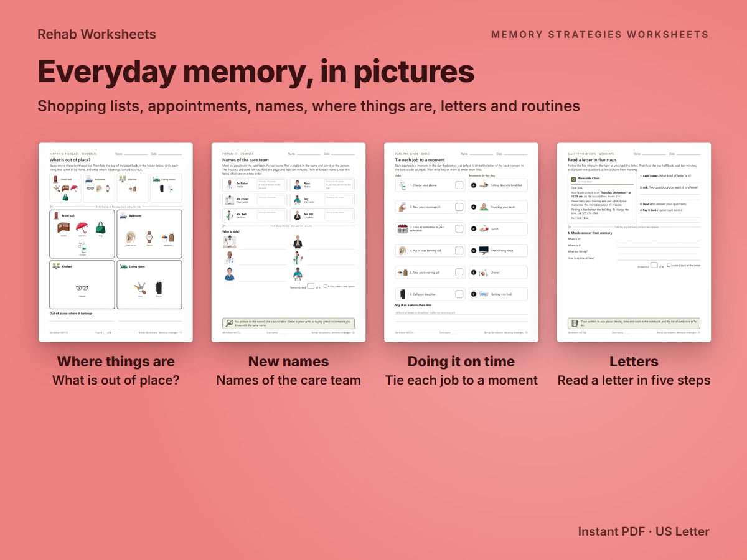Click the large red umbrella in Front hall box
The height and width of the screenshot is (560, 747).
coord(82,227)
